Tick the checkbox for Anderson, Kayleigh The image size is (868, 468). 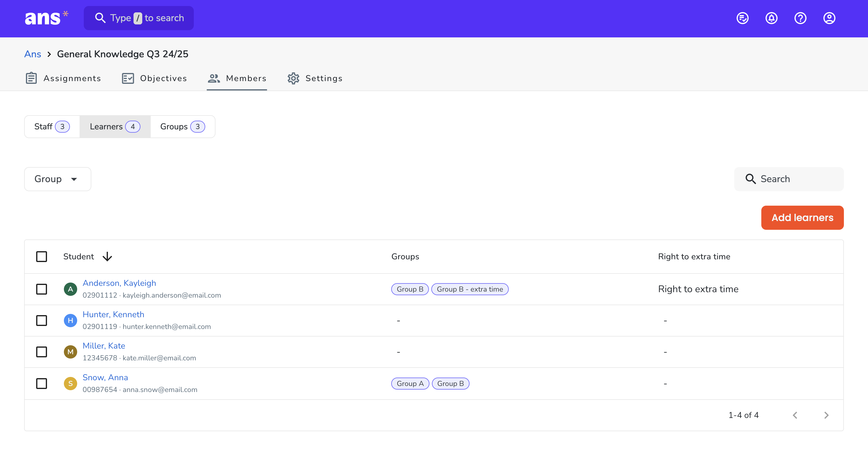[42, 289]
